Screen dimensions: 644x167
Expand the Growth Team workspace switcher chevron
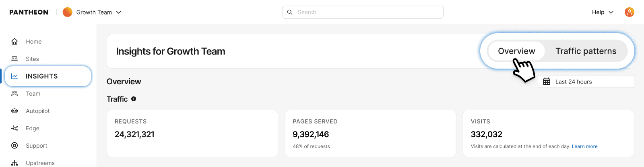(x=119, y=12)
